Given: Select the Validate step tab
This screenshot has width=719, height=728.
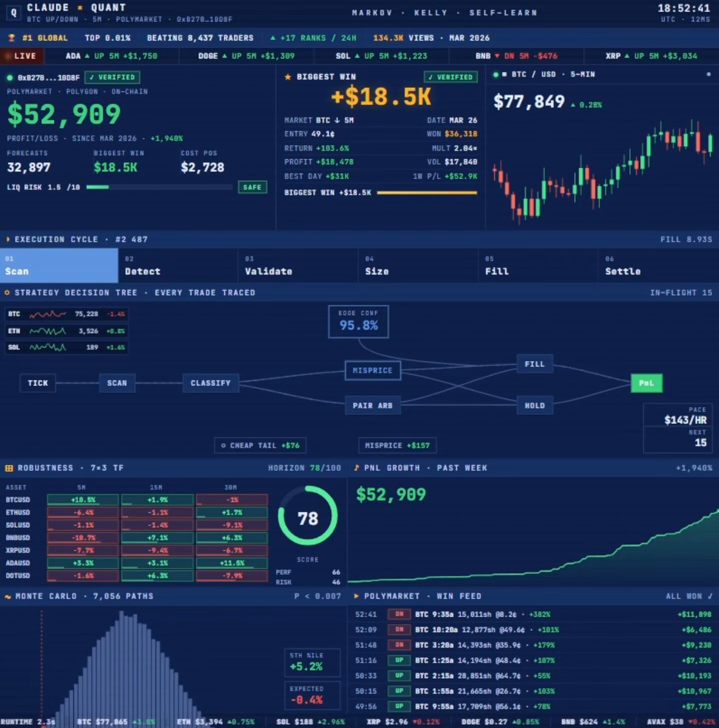Looking at the screenshot, I should click(299, 266).
